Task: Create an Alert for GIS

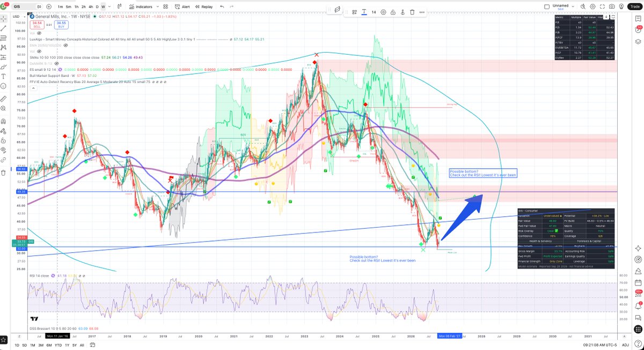Action: coord(182,6)
